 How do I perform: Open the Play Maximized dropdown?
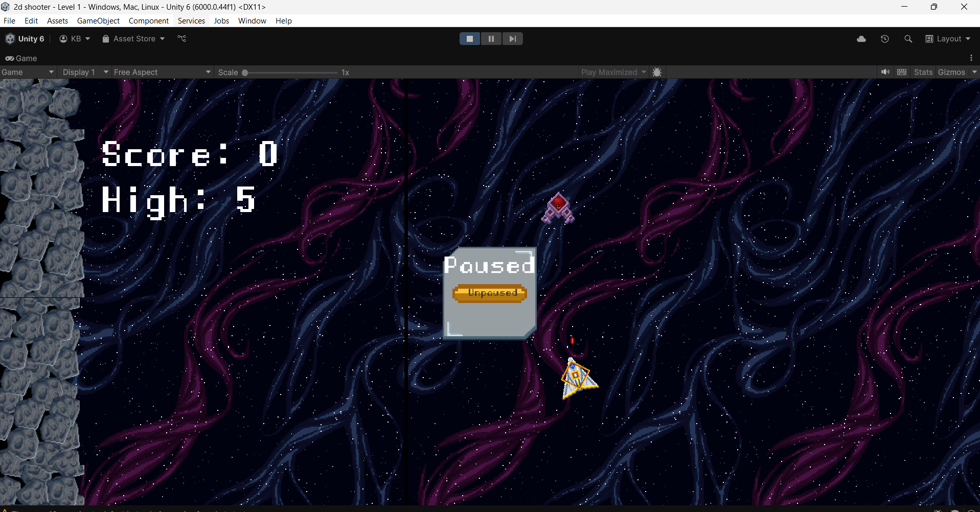click(613, 72)
